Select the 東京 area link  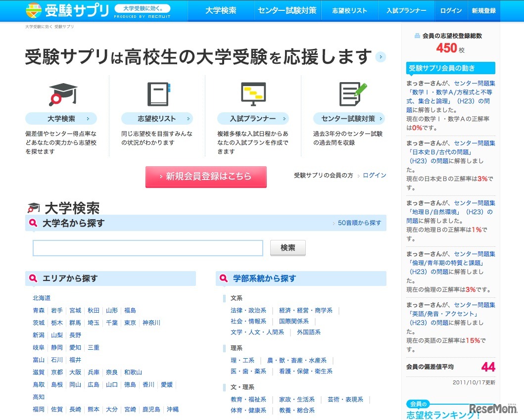[x=130, y=323]
